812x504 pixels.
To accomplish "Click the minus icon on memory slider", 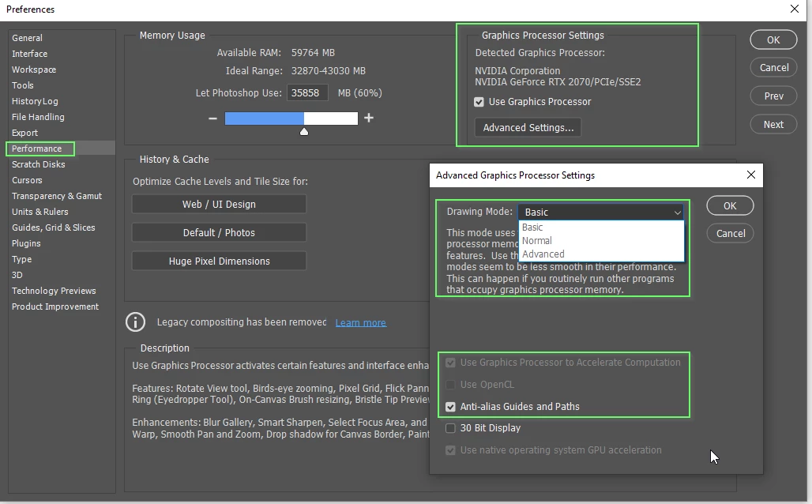I will 212,118.
